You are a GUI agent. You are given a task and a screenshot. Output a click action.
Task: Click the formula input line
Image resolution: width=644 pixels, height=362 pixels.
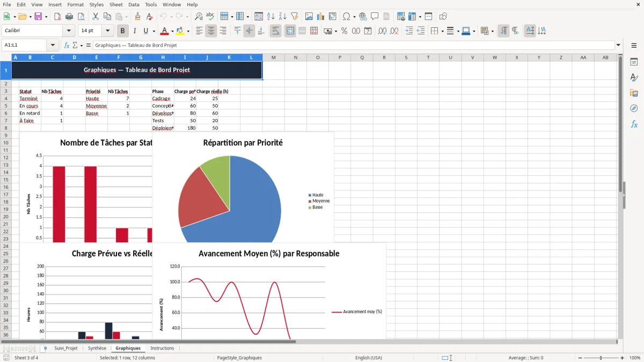point(353,46)
